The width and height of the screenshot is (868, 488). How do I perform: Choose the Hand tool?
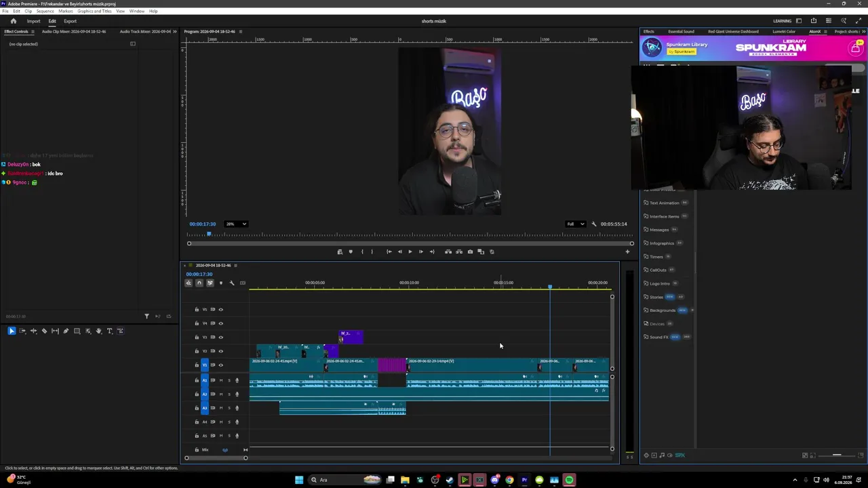[x=98, y=331]
